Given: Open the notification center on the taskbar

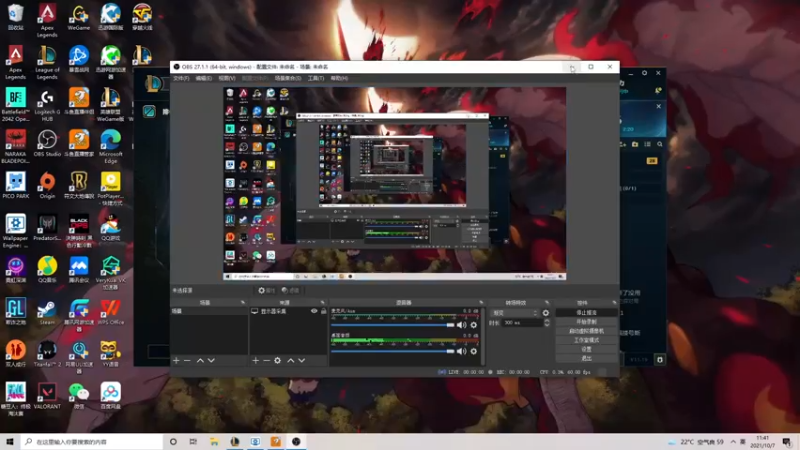Looking at the screenshot, I should (x=787, y=441).
